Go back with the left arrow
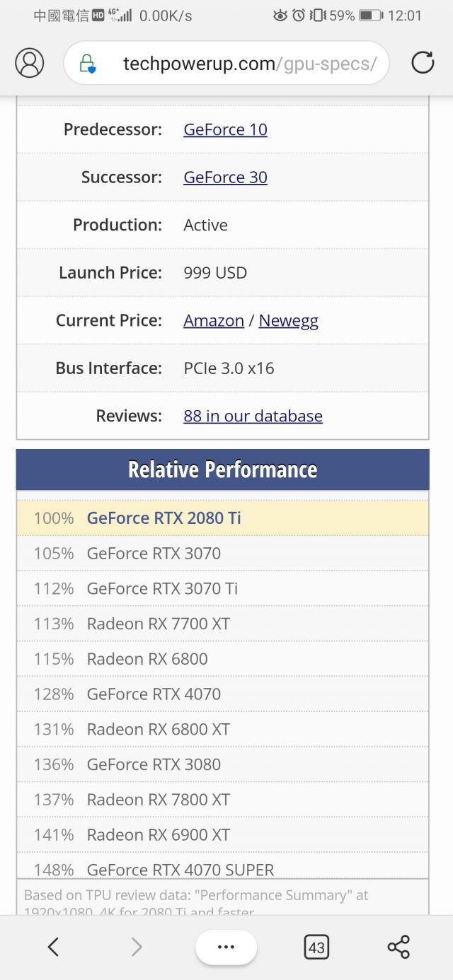 (x=53, y=947)
